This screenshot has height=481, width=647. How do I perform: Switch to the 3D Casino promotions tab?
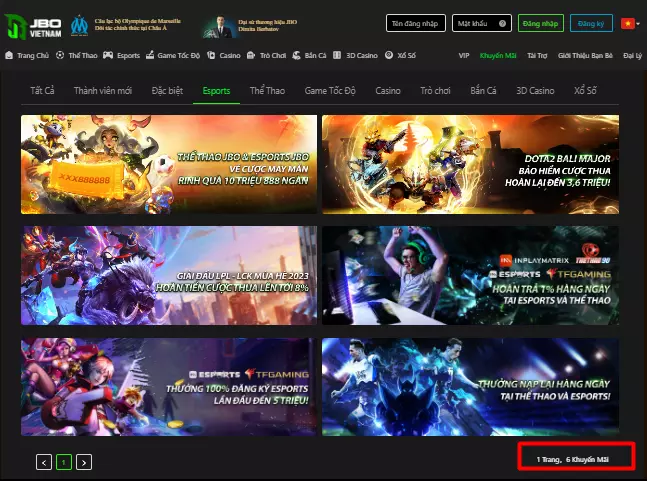[x=535, y=90]
